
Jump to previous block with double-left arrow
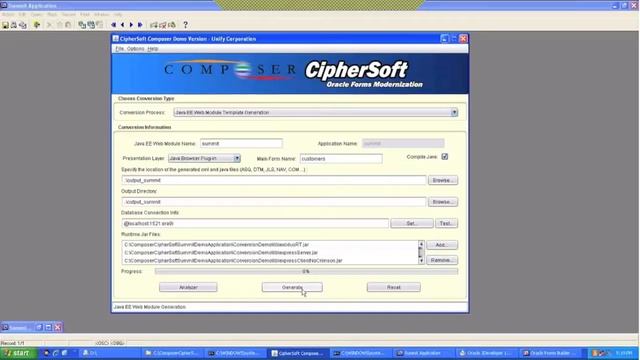(113, 25)
